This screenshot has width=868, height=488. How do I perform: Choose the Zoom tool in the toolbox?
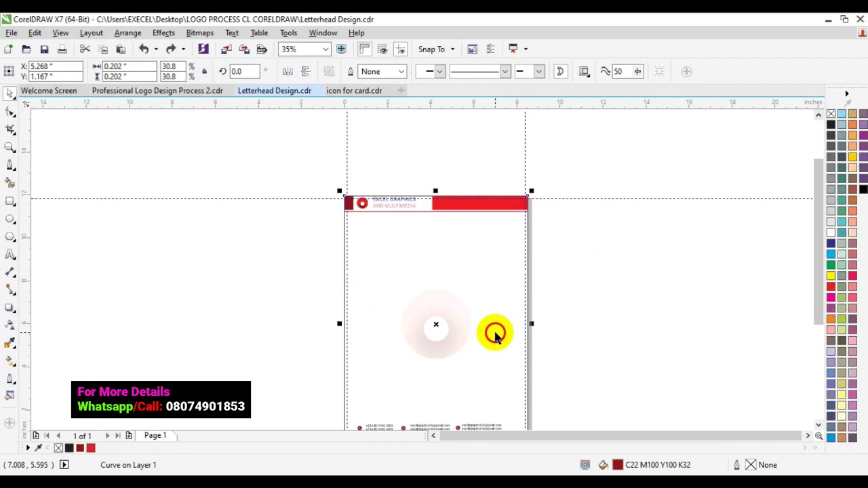(x=10, y=147)
